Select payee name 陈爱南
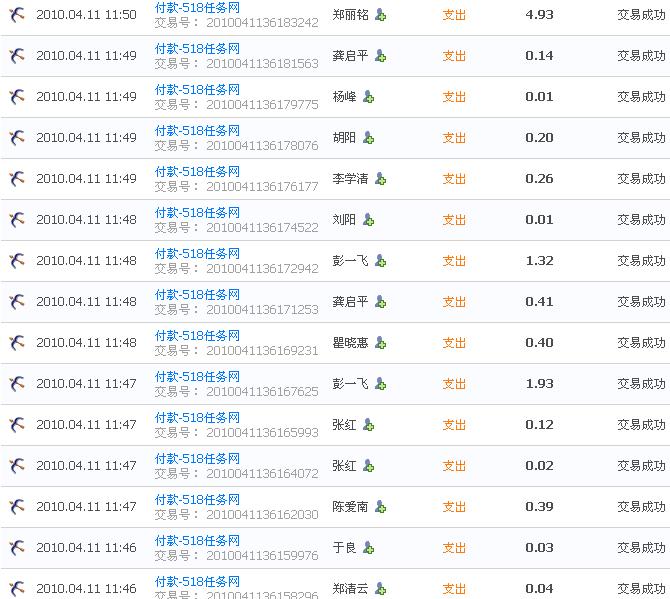 coord(350,507)
